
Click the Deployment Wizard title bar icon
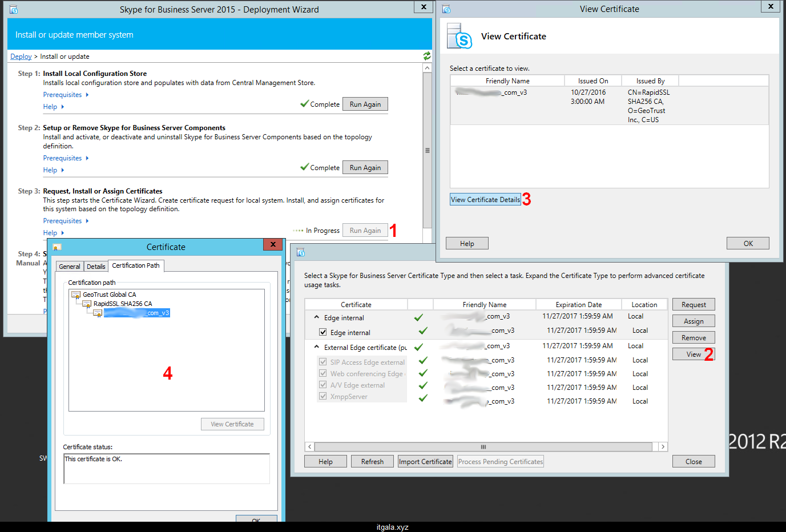(14, 9)
